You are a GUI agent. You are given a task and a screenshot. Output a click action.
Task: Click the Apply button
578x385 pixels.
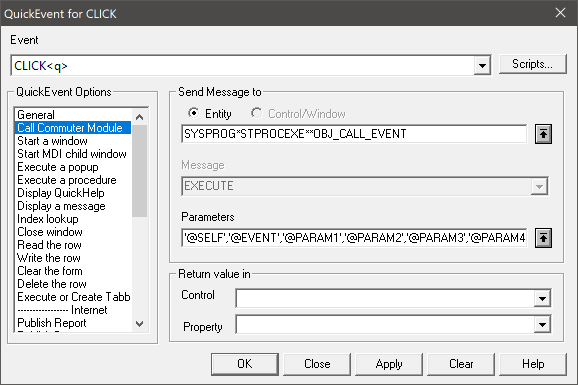[389, 364]
